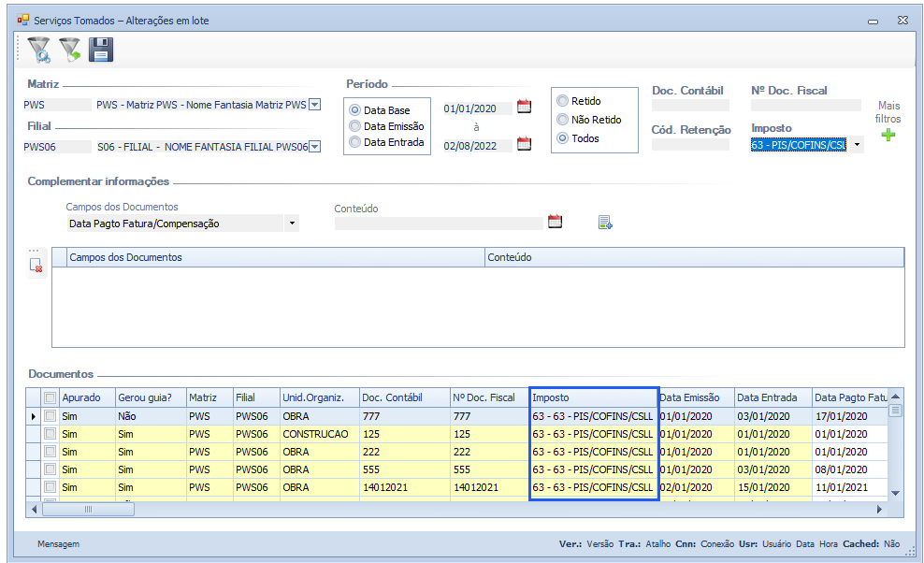The image size is (924, 563).
Task: Open calendar for the period start date
Action: [524, 107]
